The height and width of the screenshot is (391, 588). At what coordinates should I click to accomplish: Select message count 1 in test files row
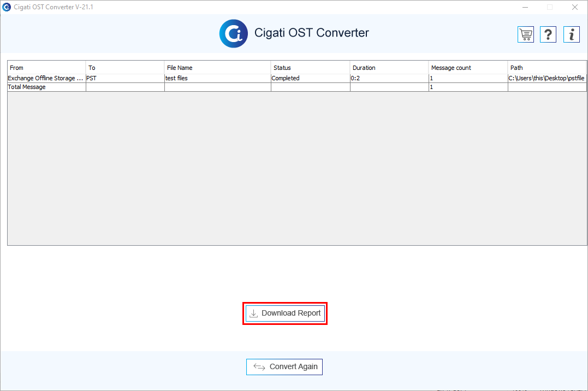point(468,78)
